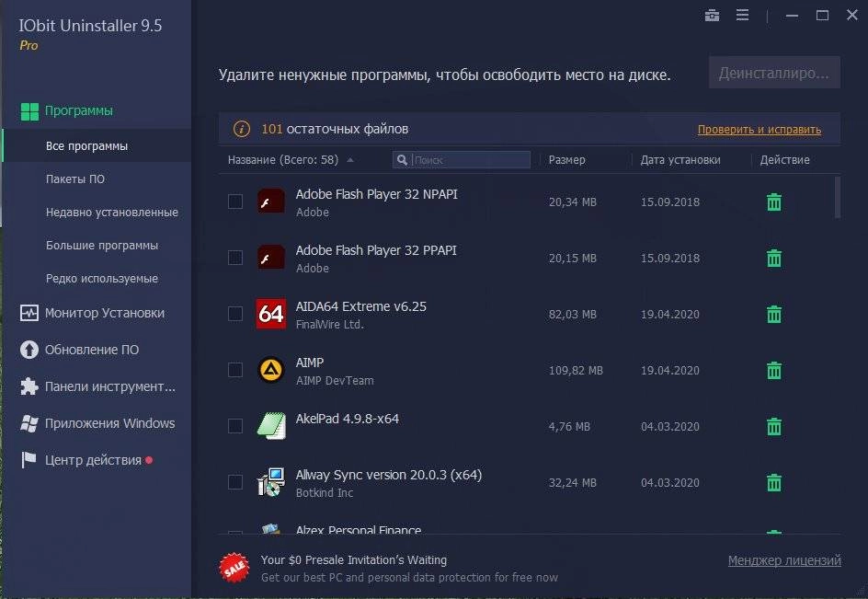The image size is (868, 599).
Task: Sort by the Размер column header
Action: pyautogui.click(x=566, y=160)
